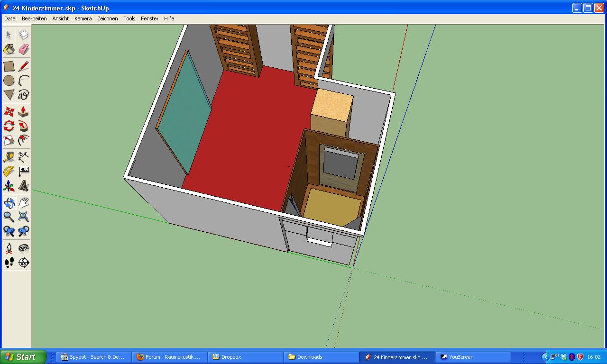Screen dimensions: 607x364
Task: Activate the Make Component tool
Action: point(24,35)
